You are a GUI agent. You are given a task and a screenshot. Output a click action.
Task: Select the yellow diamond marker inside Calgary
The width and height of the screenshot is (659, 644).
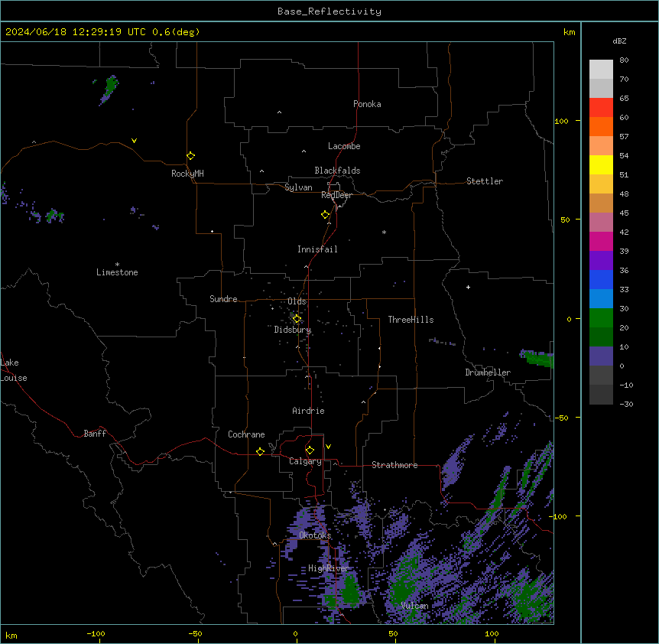pos(310,450)
